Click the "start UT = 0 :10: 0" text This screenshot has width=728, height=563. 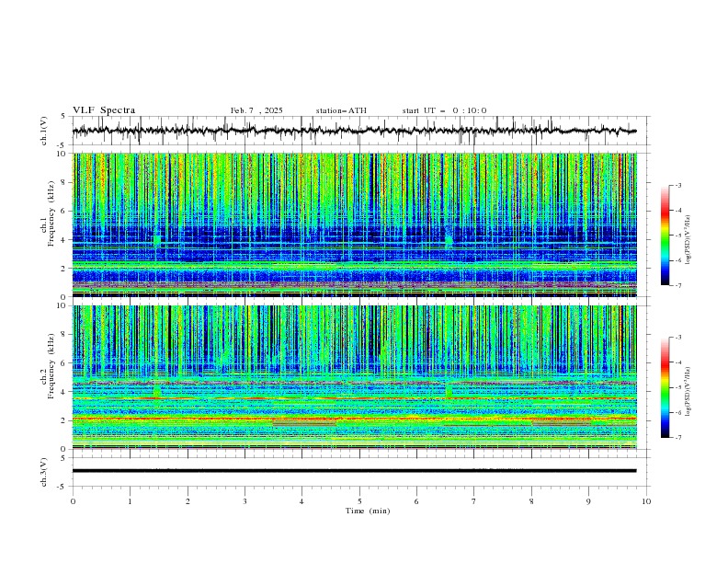click(444, 110)
